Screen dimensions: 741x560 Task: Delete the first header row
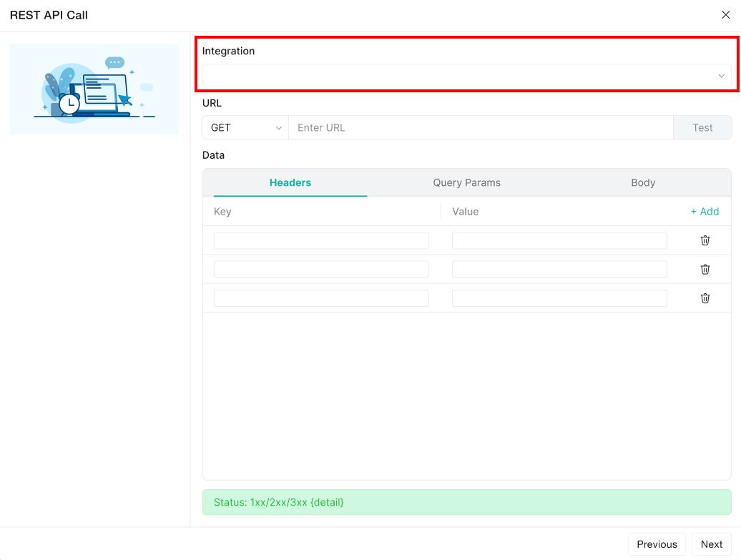coord(705,240)
